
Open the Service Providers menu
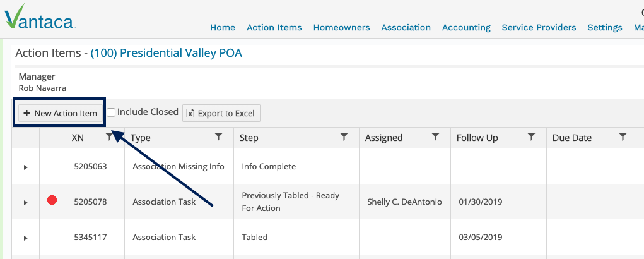539,28
